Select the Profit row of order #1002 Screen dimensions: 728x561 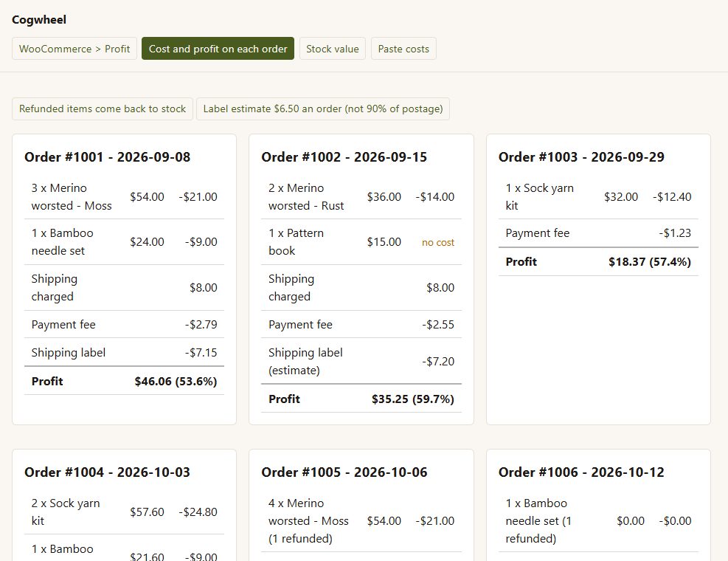point(361,399)
